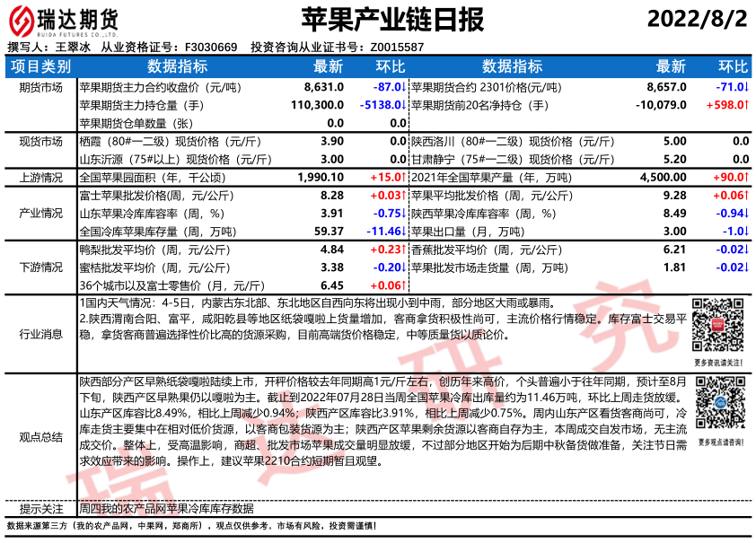756x543 pixels.
Task: Click the down arrow beside -11.46
Action: click(x=405, y=232)
